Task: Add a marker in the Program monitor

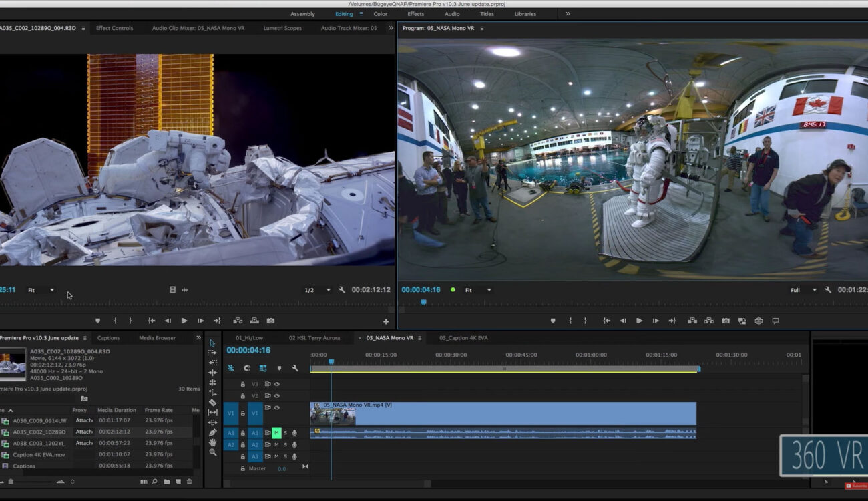Action: tap(553, 321)
